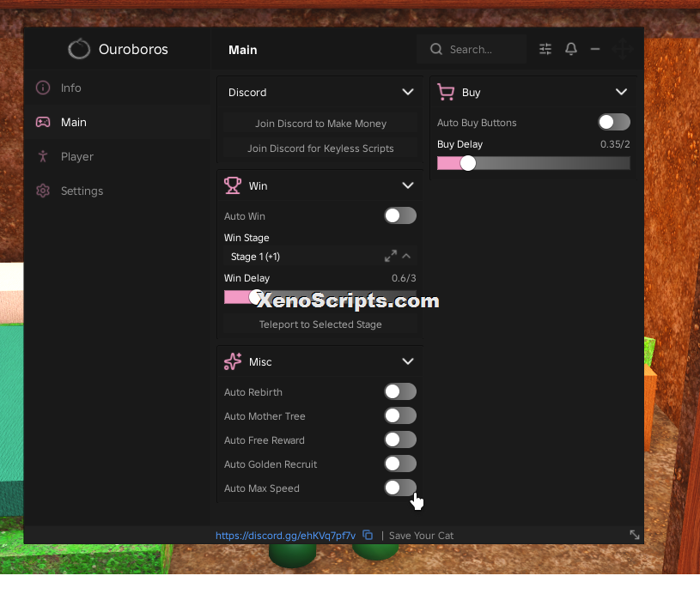
Task: Click the Win Stage dropdown caret arrow
Action: click(x=406, y=256)
